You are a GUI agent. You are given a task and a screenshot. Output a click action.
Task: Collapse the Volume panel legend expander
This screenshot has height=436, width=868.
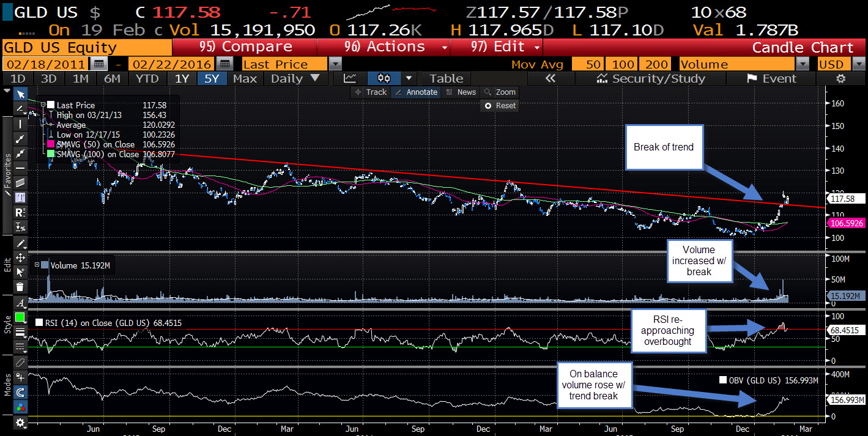click(x=37, y=265)
